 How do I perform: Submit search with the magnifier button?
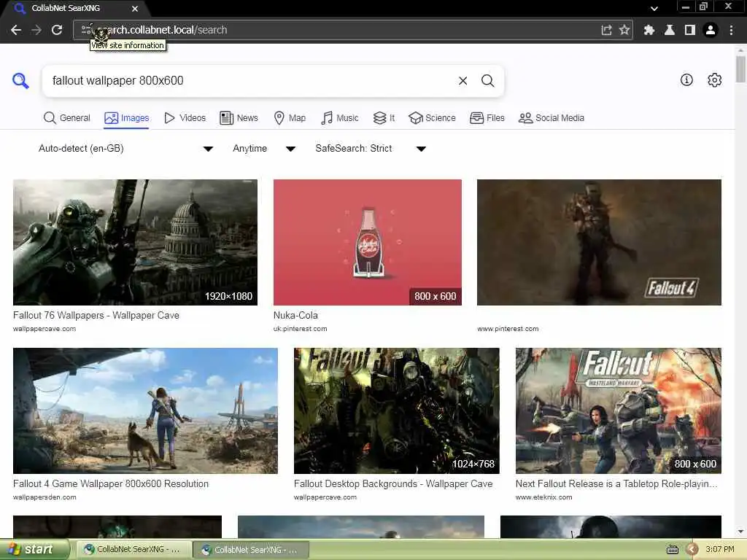click(487, 80)
